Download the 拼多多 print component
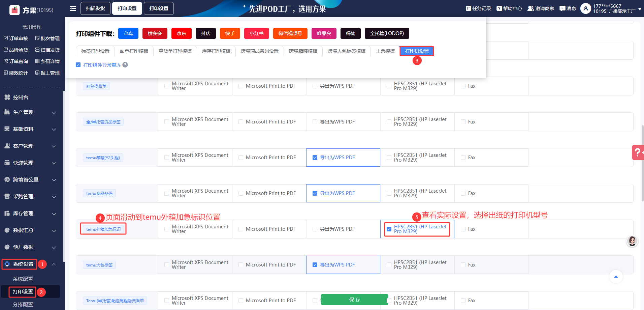Viewport: 644px width, 310px height. click(155, 33)
